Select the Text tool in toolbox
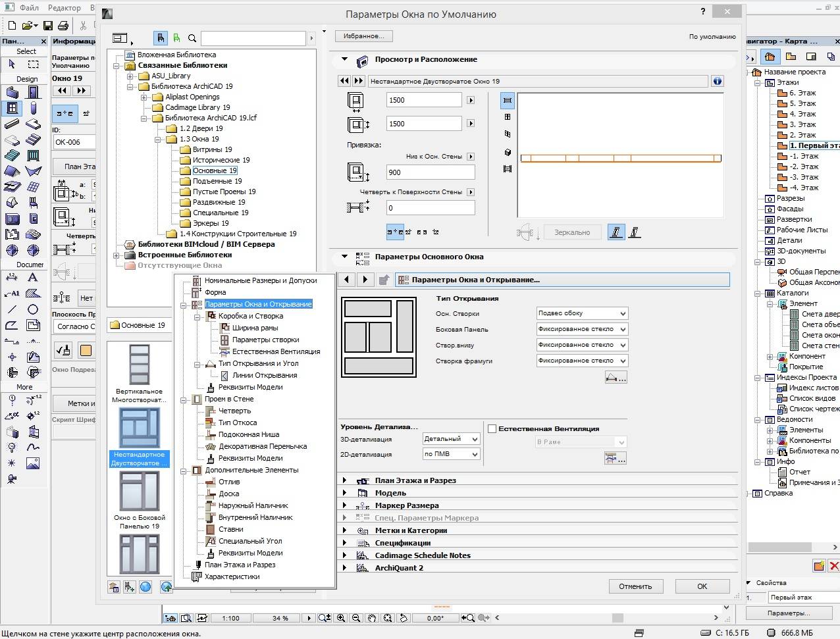Viewport: 840px width, 639px height. coord(33,278)
